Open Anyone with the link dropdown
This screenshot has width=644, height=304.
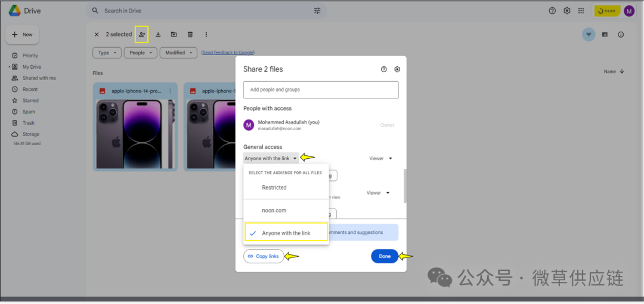pos(271,158)
